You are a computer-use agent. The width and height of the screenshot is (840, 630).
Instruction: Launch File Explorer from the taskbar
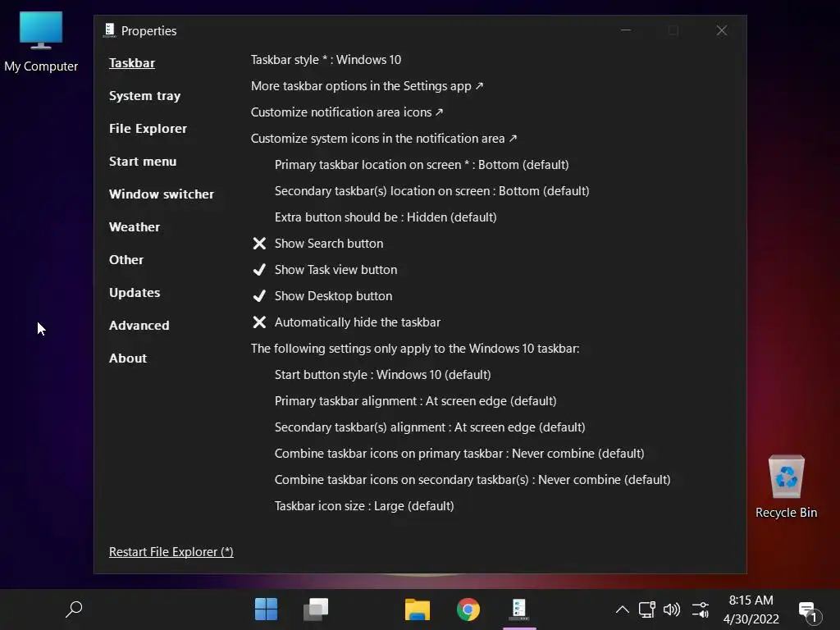(x=418, y=609)
